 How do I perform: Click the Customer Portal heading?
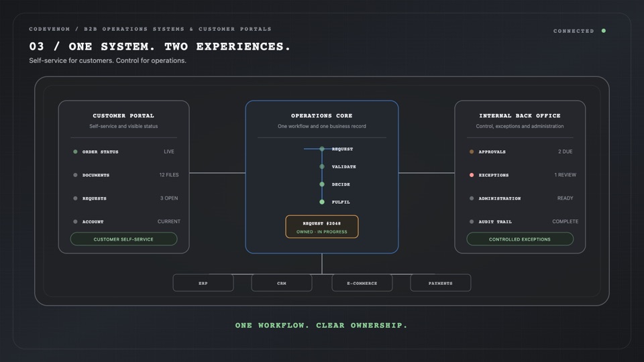click(123, 116)
